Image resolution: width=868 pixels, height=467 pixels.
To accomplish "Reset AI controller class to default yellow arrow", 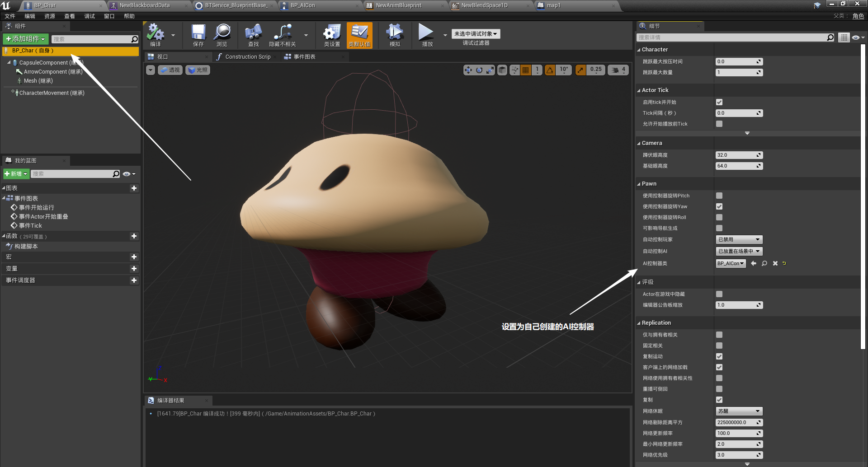I will (784, 263).
